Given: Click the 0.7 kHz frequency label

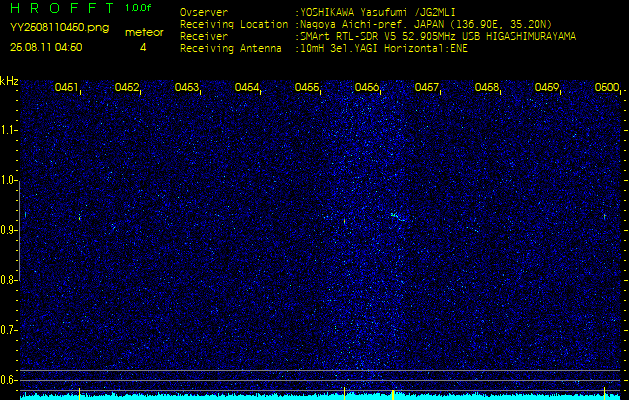Looking at the screenshot, I should point(7,330).
